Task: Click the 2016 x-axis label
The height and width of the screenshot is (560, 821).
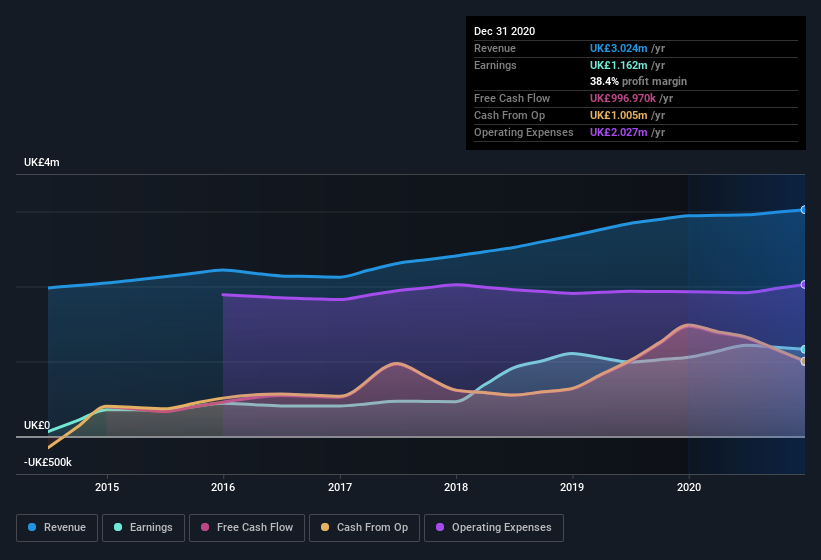Action: [223, 487]
